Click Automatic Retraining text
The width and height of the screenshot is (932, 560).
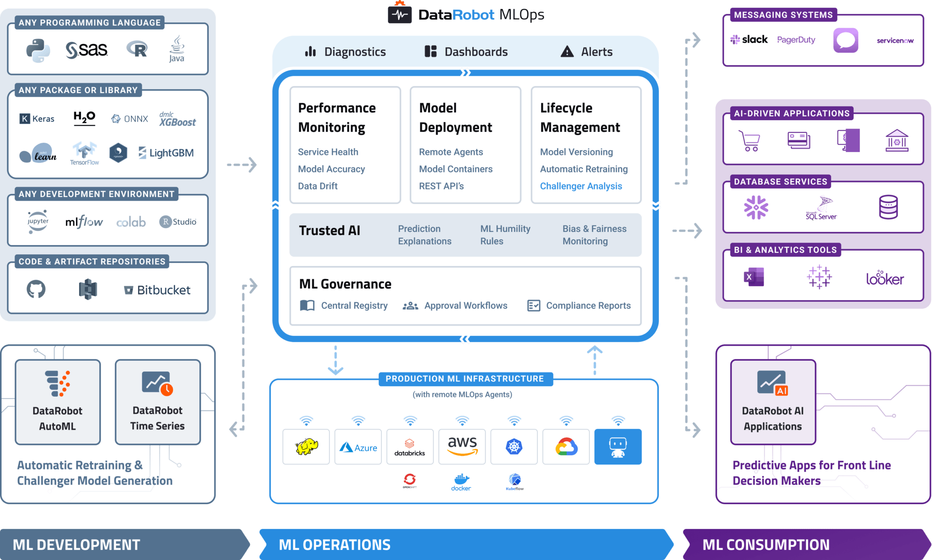click(x=584, y=169)
